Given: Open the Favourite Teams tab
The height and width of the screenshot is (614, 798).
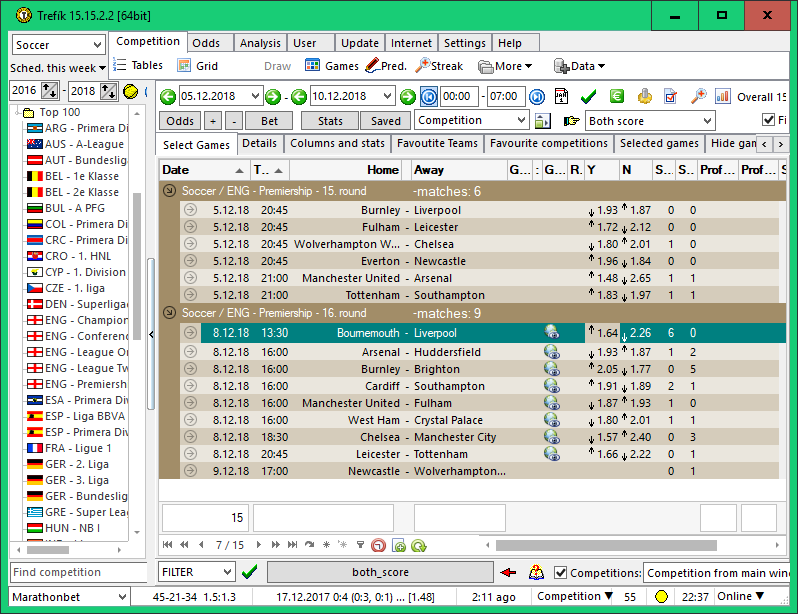Looking at the screenshot, I should (x=437, y=144).
